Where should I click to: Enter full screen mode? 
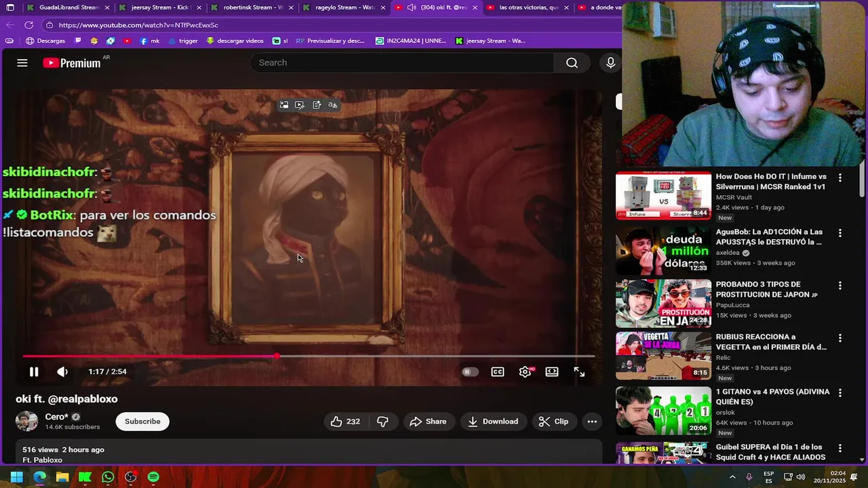coord(579,371)
